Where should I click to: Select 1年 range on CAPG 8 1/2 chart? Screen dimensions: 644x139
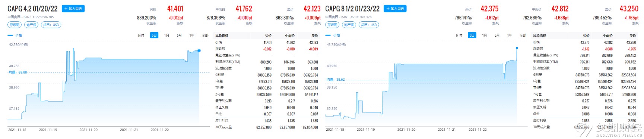[x=510, y=35]
